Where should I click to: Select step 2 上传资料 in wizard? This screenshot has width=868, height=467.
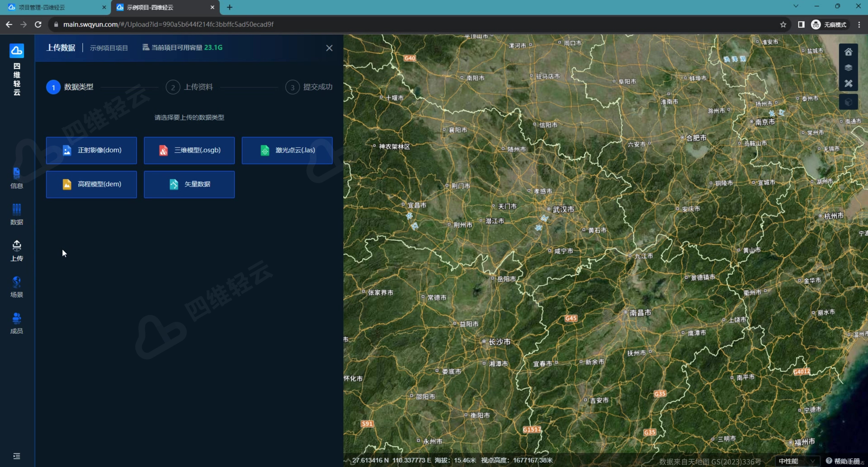[x=189, y=87]
